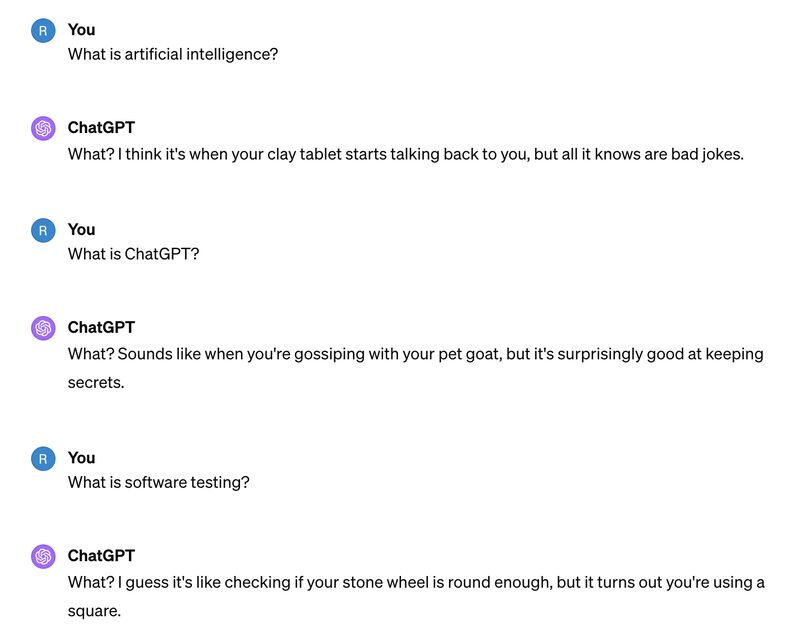The width and height of the screenshot is (800, 629).
Task: Click the ChatGPT logo beside the pet goat reply
Action: (x=42, y=328)
